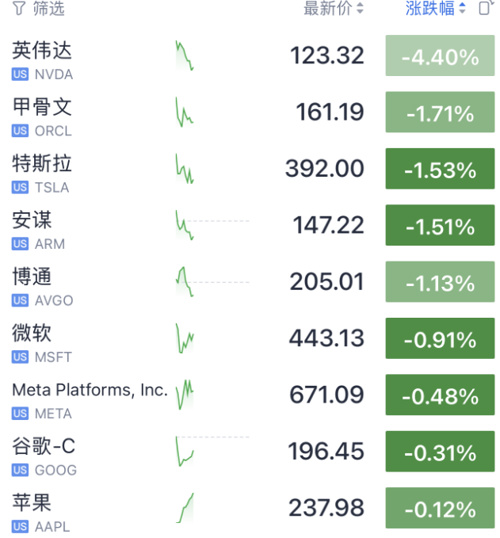Open the 筛选 filter text label
This screenshot has height=538, width=500.
(49, 8)
